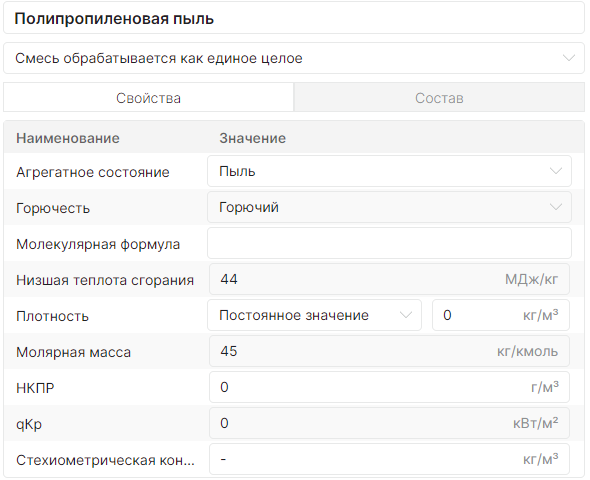Screen dimensions: 590x480
Task: Click the 'Наименование' column header
Action: click(68, 138)
